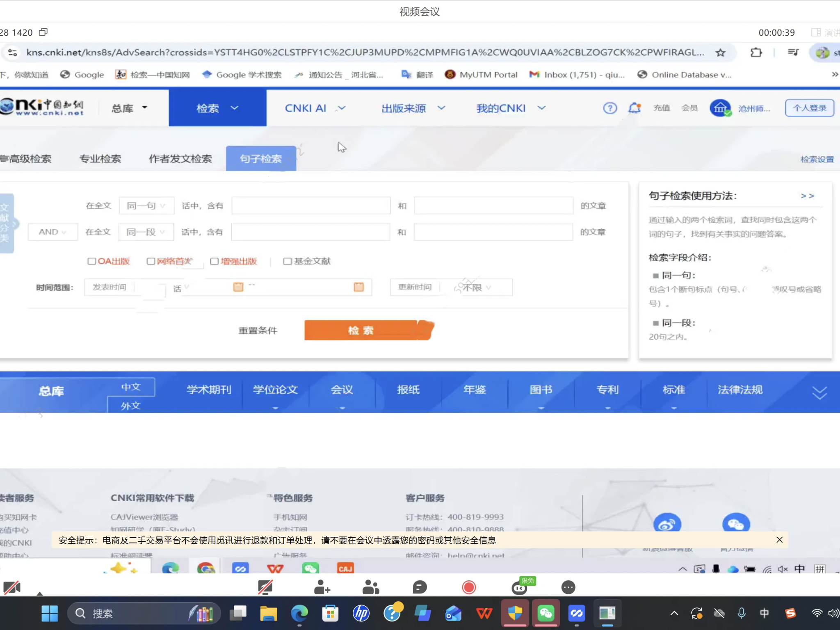Open the AND operator dropdown
The image size is (840, 630).
click(x=52, y=232)
